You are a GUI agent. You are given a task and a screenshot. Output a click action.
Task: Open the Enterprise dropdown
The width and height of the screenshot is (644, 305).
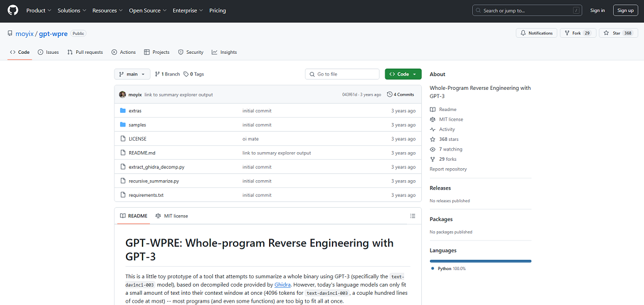coord(188,11)
